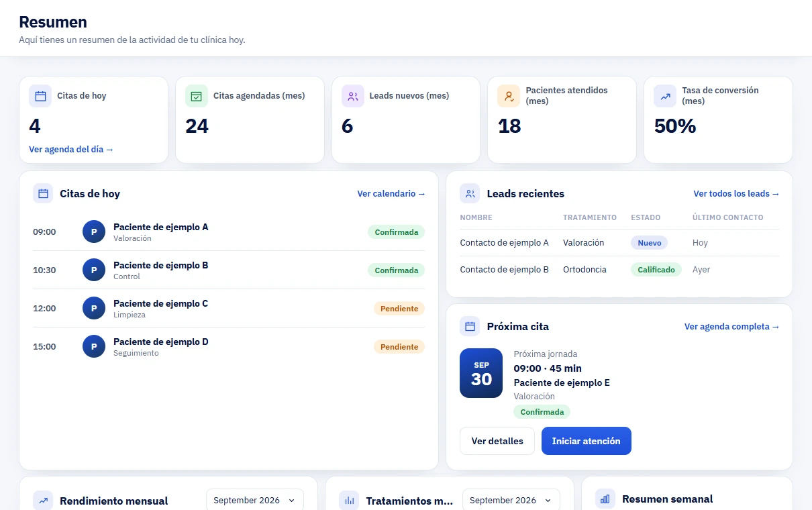The image size is (812, 510).
Task: Open the Rendimiento mensual month dropdown
Action: click(x=254, y=500)
